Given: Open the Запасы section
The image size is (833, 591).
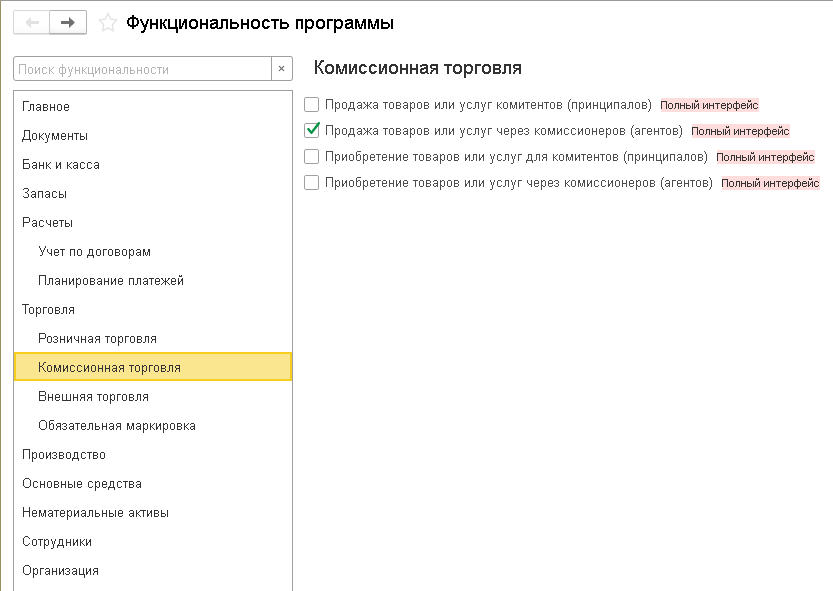Looking at the screenshot, I should pyautogui.click(x=45, y=193).
